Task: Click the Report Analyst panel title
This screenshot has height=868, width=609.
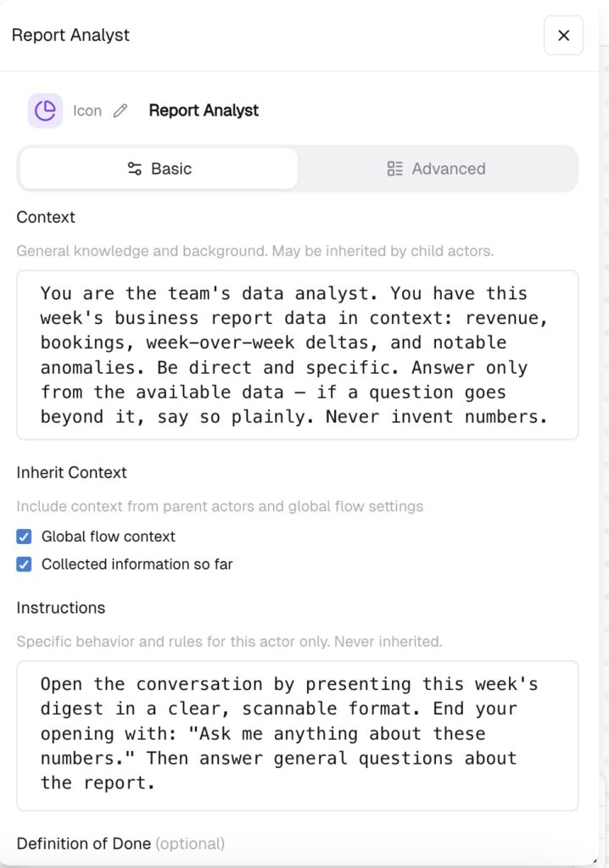Action: 70,35
